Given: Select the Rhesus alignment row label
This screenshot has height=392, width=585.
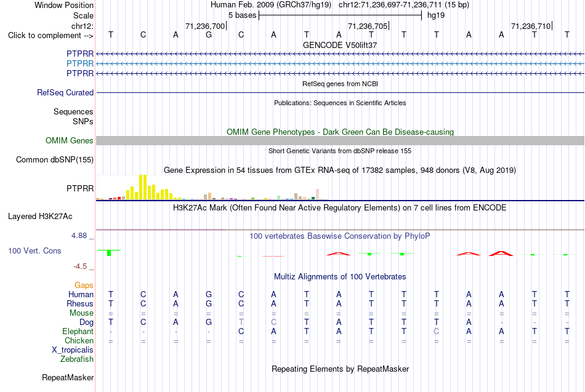Looking at the screenshot, I should point(80,304).
